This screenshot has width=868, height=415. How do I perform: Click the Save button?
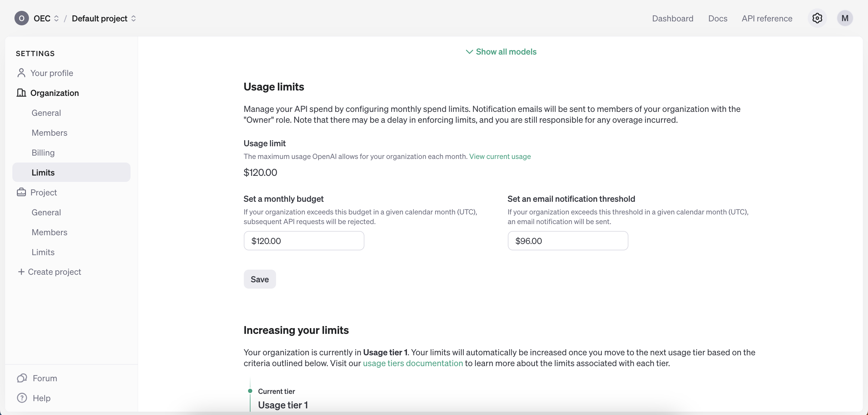click(x=259, y=279)
